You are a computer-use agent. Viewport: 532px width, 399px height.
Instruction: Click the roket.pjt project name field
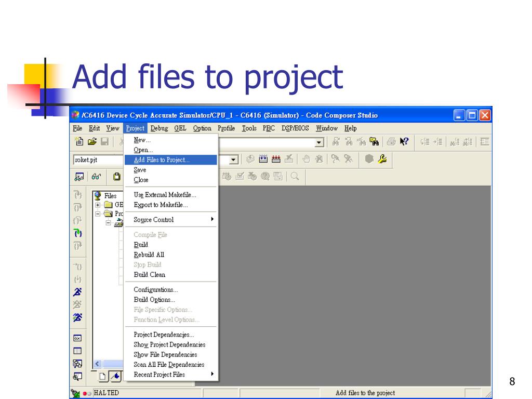pos(98,160)
